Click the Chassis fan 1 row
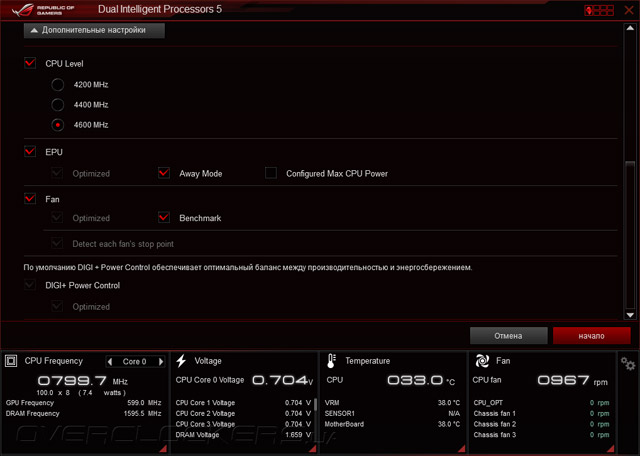Screen dimensions: 640x456 coord(541,414)
